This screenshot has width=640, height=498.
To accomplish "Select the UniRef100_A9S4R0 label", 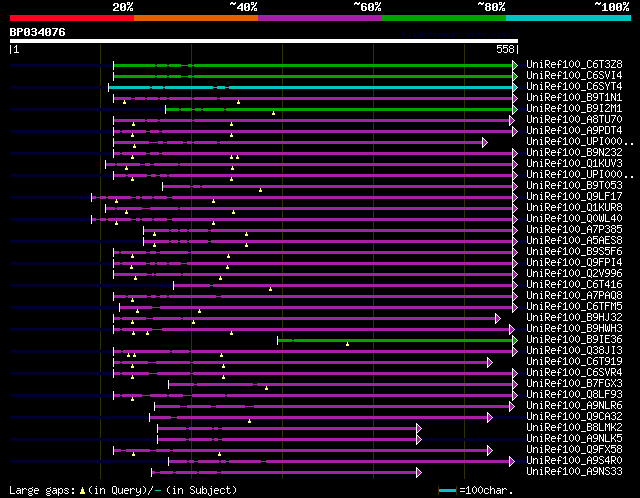I will point(574,461).
